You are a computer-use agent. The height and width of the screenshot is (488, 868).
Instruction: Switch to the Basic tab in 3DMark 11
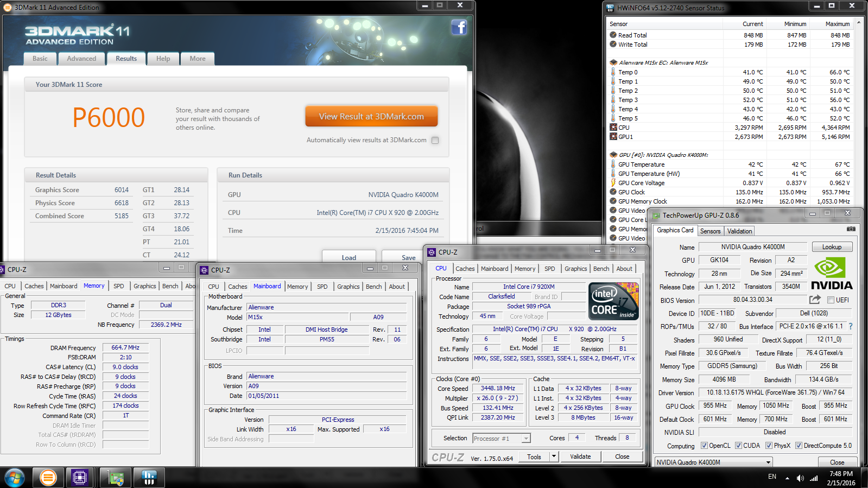click(x=40, y=59)
